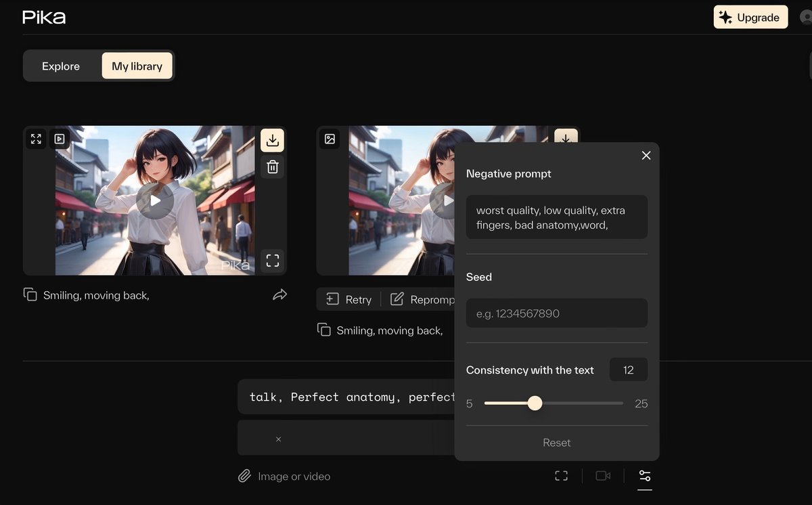
Task: Select the download icon on the first video
Action: 272,139
